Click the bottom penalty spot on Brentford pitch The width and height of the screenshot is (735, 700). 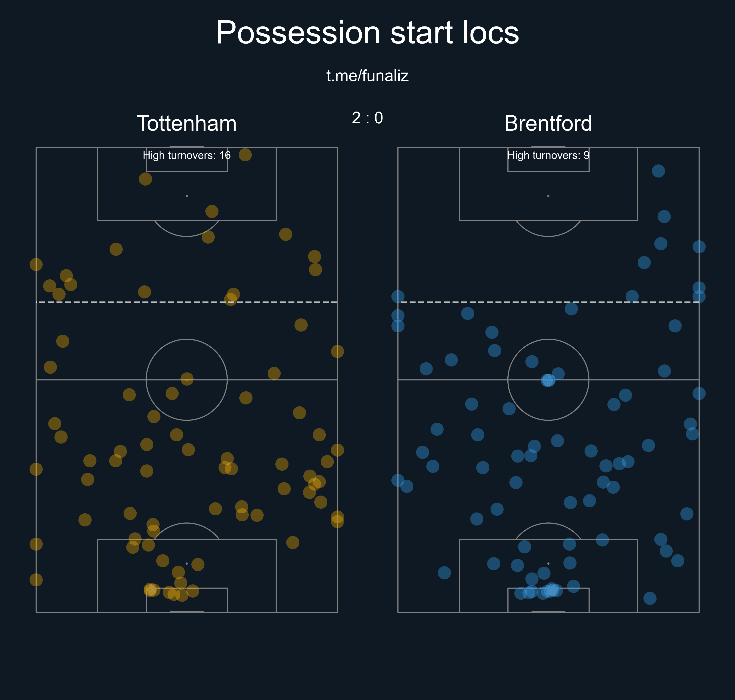click(x=548, y=563)
